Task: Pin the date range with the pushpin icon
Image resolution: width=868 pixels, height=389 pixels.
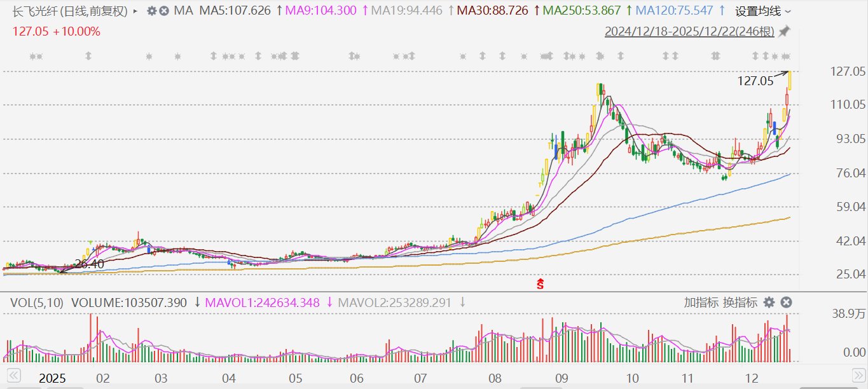Action: [x=784, y=31]
